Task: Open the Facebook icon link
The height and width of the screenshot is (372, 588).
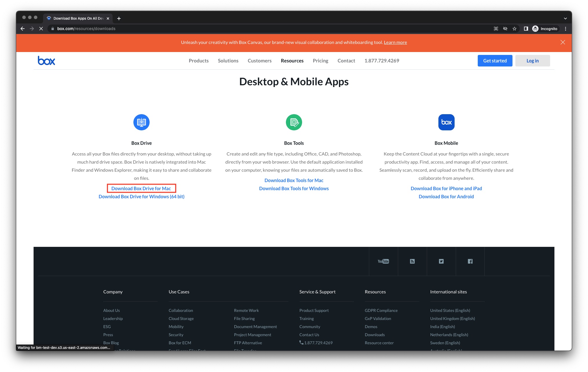Action: [x=470, y=261]
